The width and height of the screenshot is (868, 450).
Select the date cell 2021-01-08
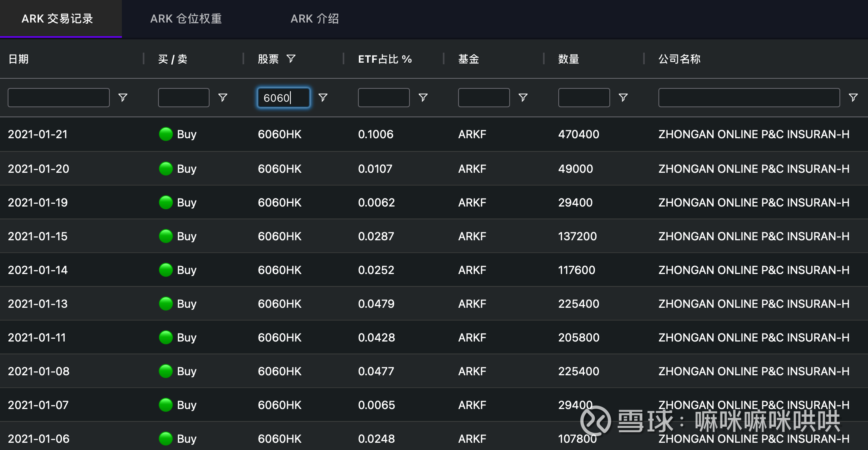point(39,371)
